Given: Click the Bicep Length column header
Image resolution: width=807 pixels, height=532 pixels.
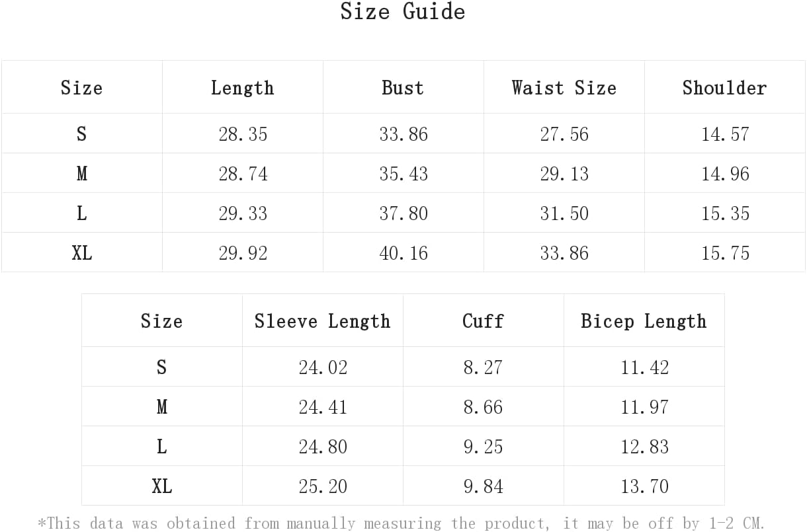Looking at the screenshot, I should click(x=644, y=321).
